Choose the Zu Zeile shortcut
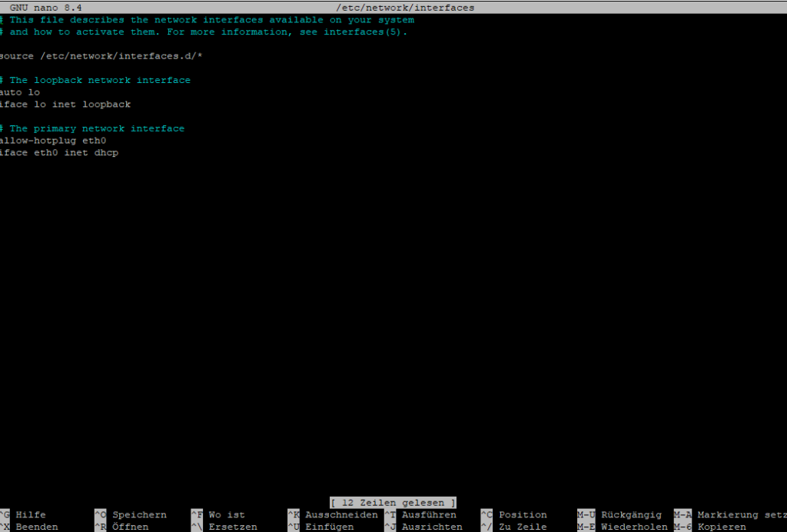 pos(523,527)
